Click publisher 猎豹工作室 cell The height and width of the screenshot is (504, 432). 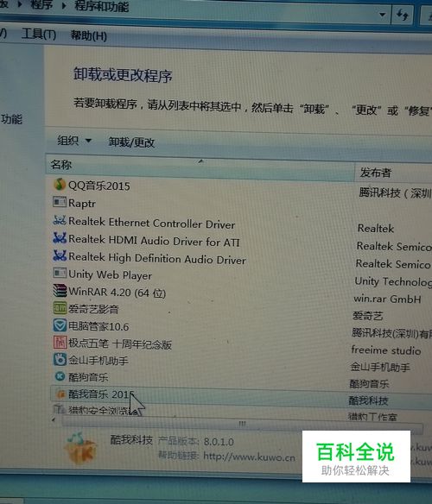372,417
